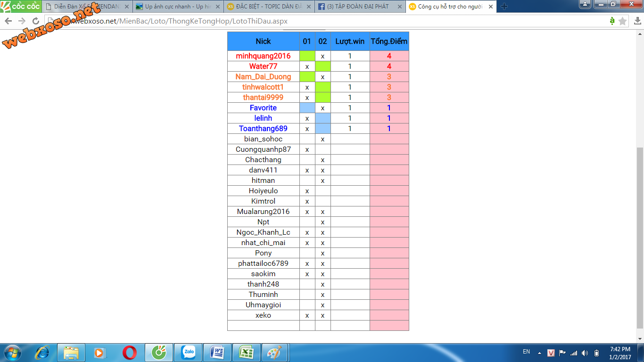644x362 pixels.
Task: Open Opera browser from the taskbar
Action: click(130, 352)
